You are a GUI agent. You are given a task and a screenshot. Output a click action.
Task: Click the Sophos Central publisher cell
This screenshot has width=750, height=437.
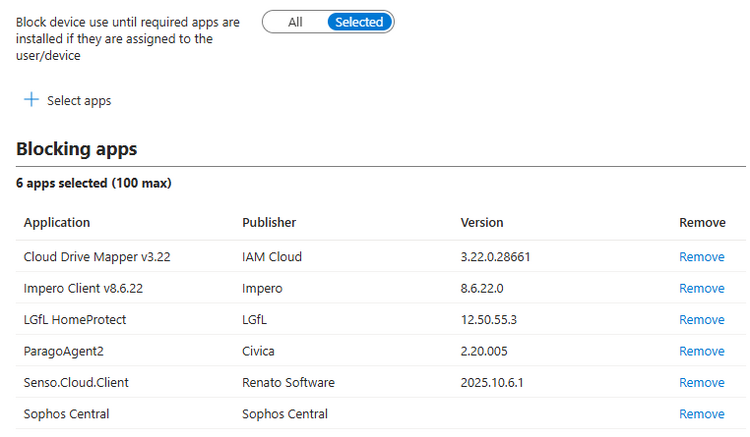pyautogui.click(x=285, y=414)
